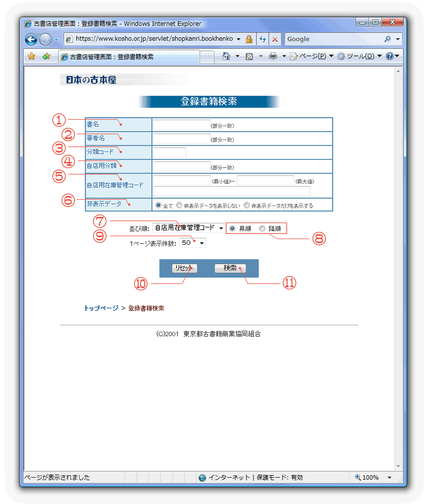Click the browser Back arrow button

(x=31, y=39)
